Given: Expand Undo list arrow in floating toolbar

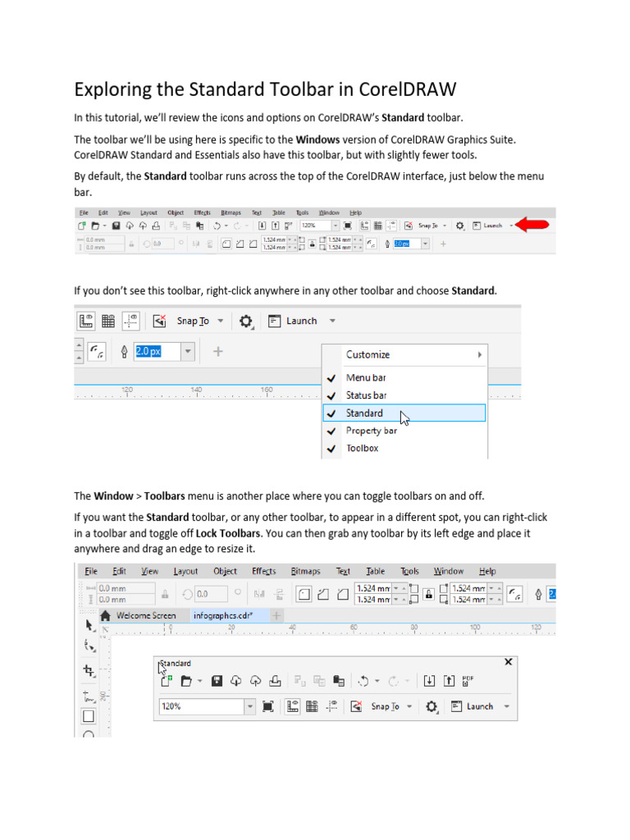Looking at the screenshot, I should pyautogui.click(x=377, y=681).
